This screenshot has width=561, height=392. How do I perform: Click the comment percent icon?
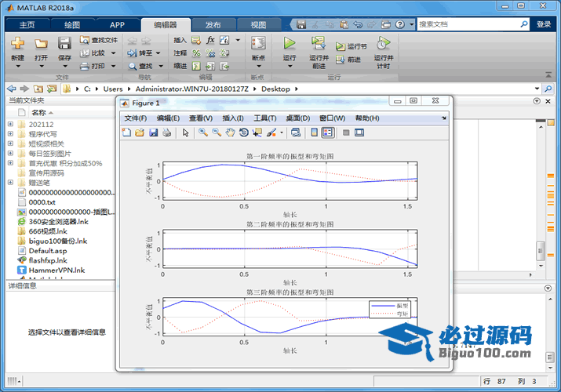point(196,53)
